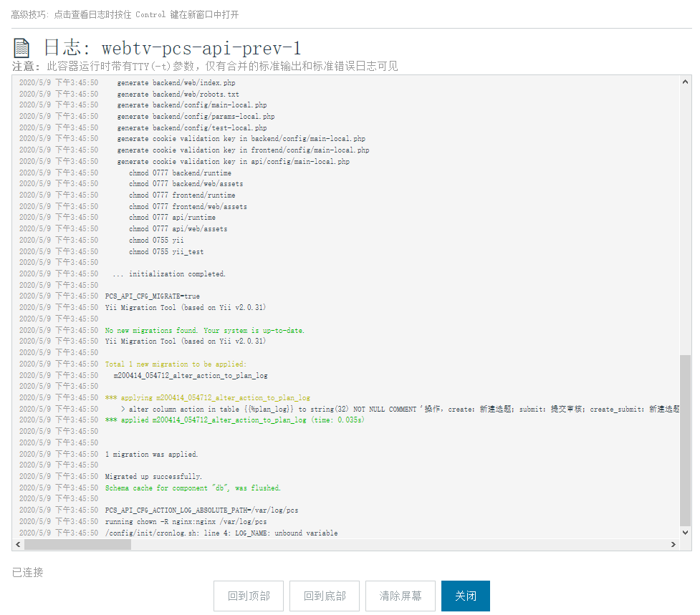
Task: Click the yellow '*** applying m200414_054712' line
Action: 207,398
